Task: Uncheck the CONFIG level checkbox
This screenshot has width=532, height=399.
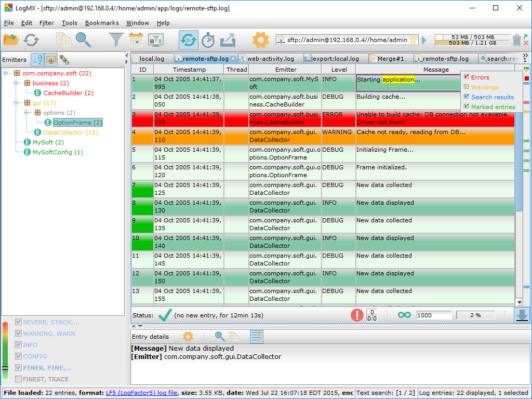Action: pos(19,356)
